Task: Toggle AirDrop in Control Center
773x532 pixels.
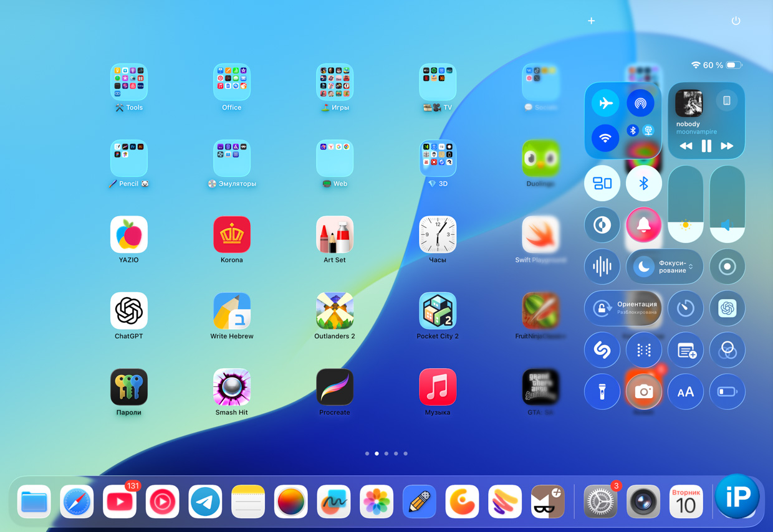Action: pos(640,103)
